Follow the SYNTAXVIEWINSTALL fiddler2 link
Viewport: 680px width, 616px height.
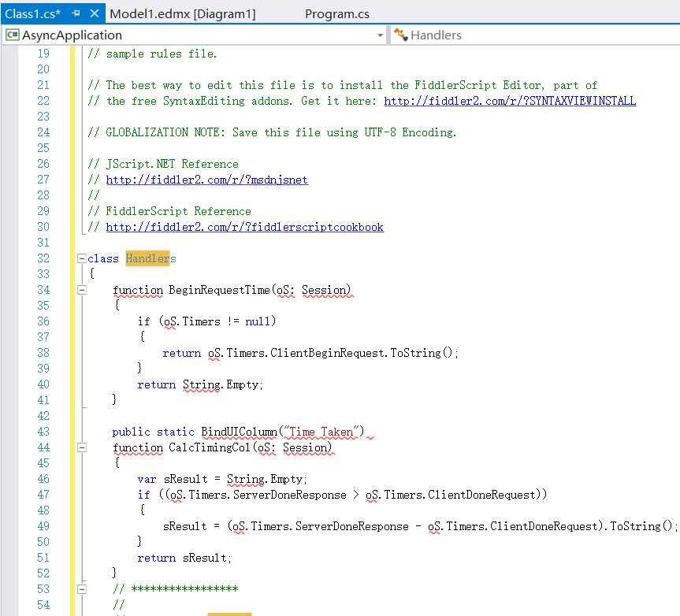[510, 101]
